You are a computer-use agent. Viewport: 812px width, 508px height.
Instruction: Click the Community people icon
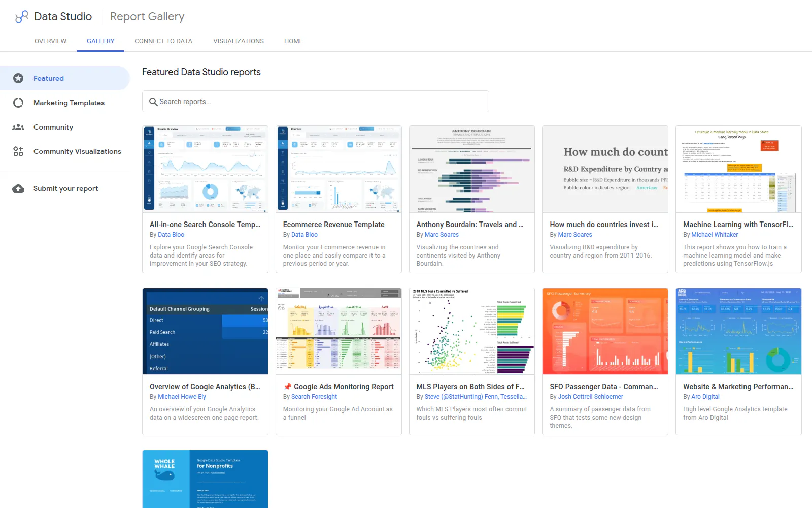point(18,127)
